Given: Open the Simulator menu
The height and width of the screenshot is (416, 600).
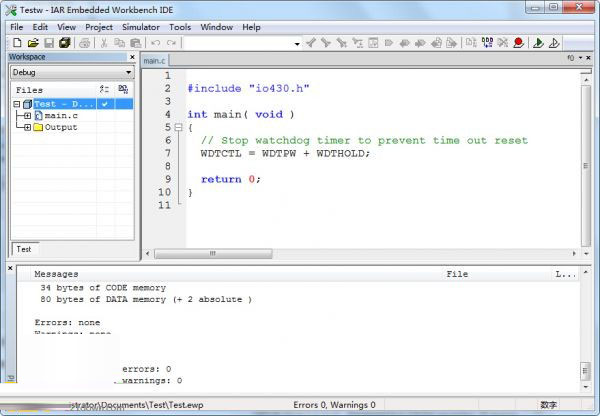Looking at the screenshot, I should tap(141, 27).
